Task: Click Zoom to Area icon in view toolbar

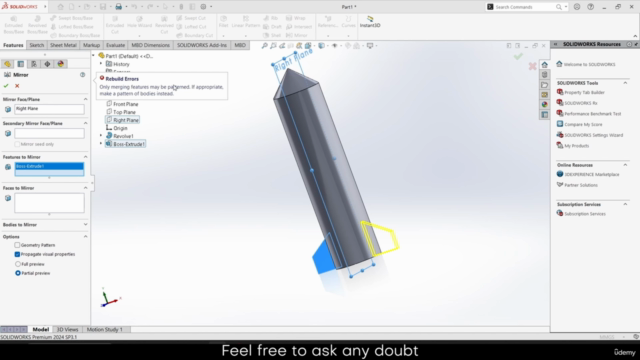Action: (x=273, y=46)
